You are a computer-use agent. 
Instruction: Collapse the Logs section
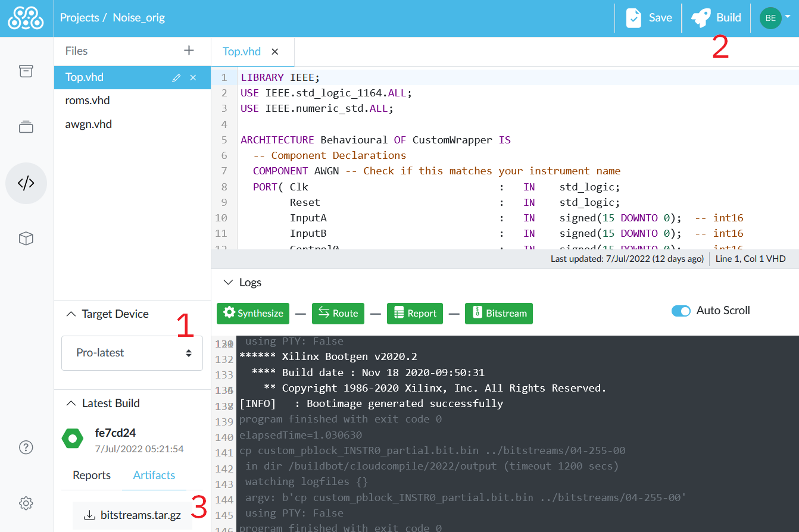[227, 283]
